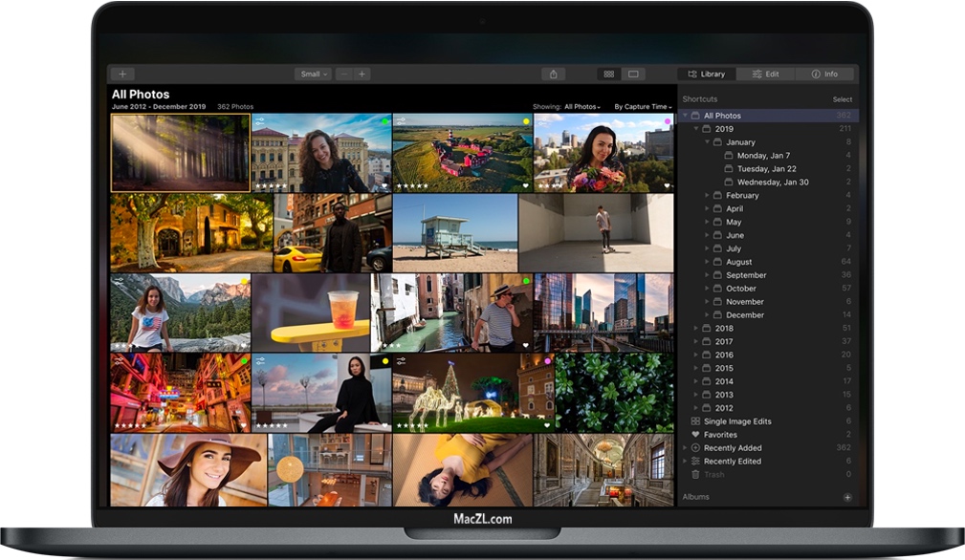Select the sunlit forest photo thumbnail
This screenshot has height=560, width=965.
point(180,153)
